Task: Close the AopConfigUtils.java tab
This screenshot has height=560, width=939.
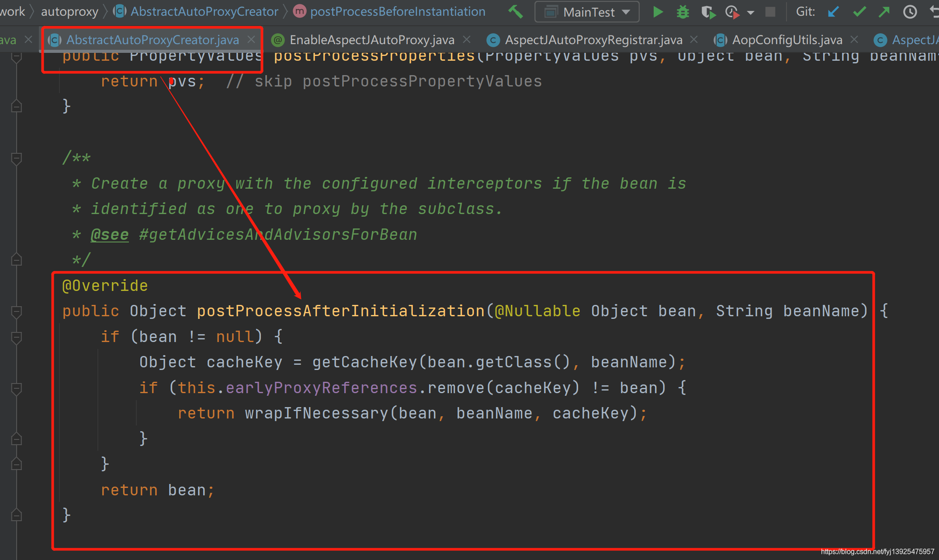Action: click(854, 39)
